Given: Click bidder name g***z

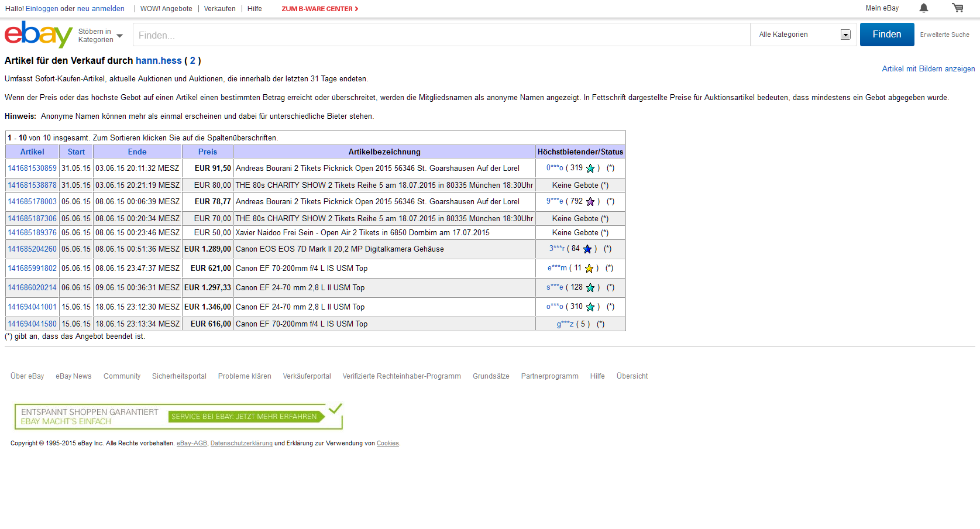Looking at the screenshot, I should pyautogui.click(x=565, y=324).
